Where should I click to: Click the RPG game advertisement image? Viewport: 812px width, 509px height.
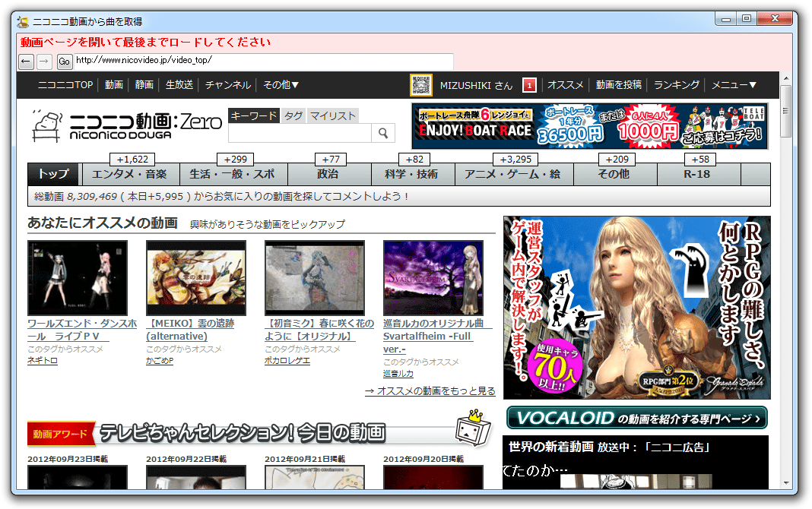[x=637, y=308]
